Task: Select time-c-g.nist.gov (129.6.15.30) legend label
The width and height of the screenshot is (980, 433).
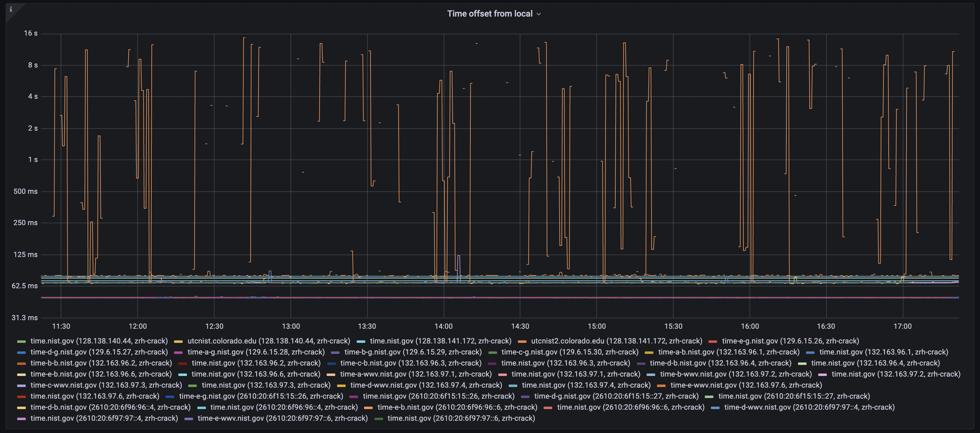Action: pos(569,352)
